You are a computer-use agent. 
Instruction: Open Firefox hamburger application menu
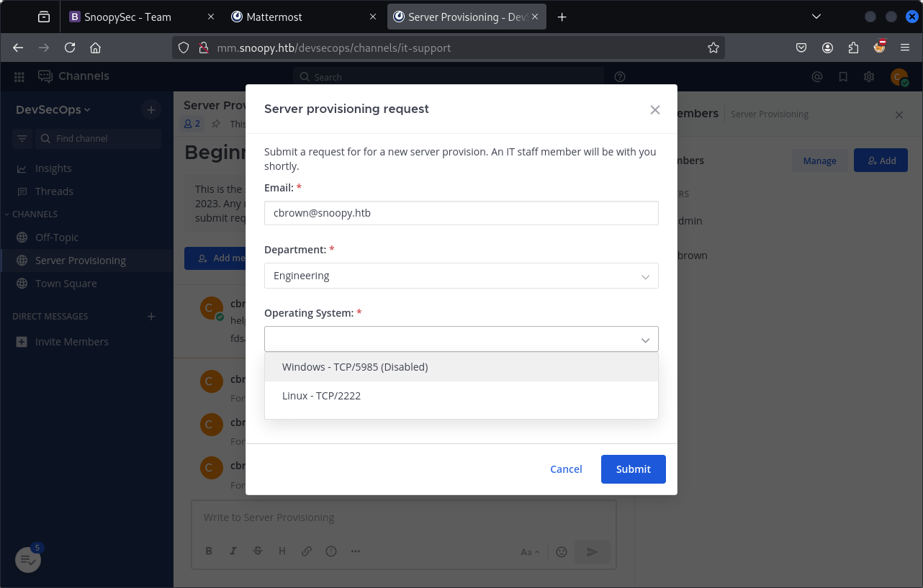tap(905, 48)
